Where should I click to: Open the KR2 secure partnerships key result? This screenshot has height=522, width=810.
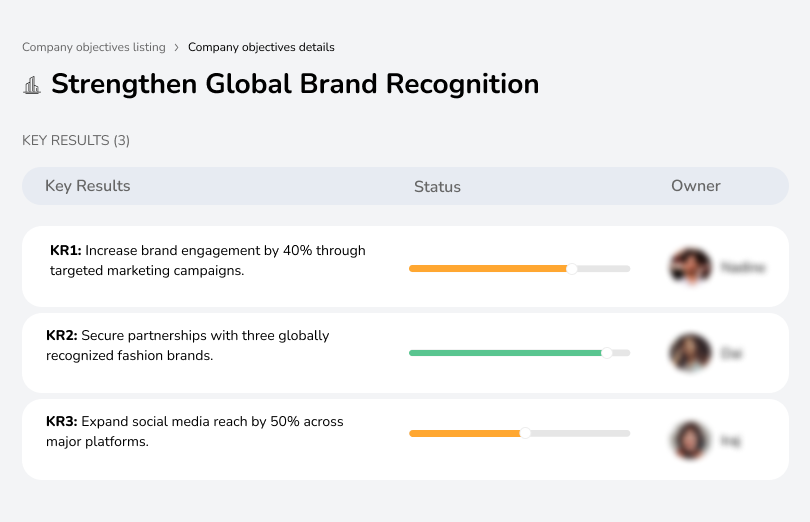tap(187, 345)
